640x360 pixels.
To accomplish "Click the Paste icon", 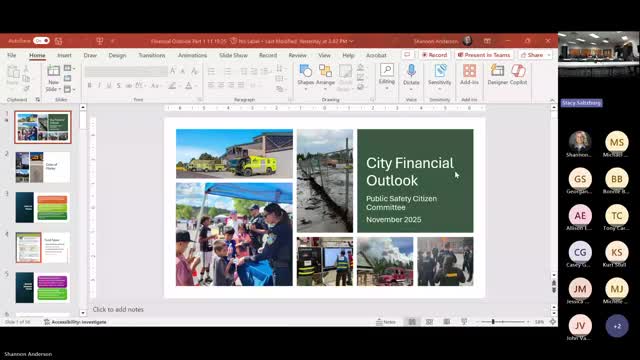I will [13, 72].
